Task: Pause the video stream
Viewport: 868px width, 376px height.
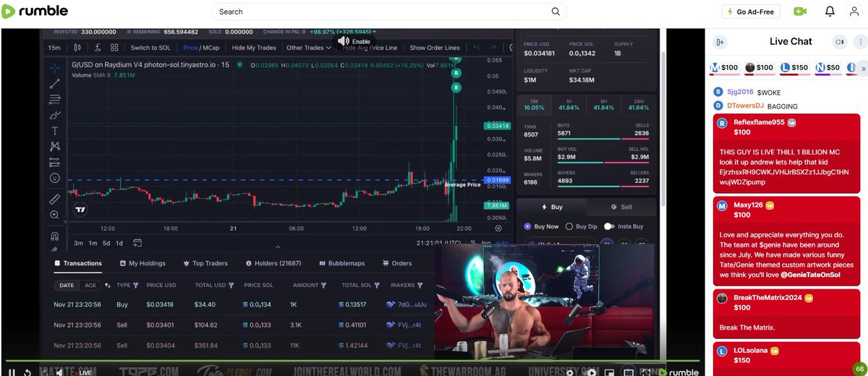Action: (12, 372)
